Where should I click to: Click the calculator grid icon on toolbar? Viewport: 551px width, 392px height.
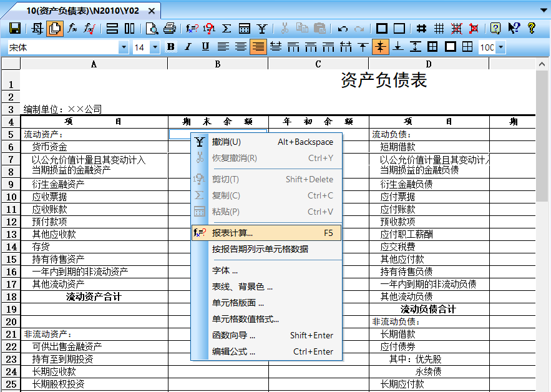pyautogui.click(x=246, y=28)
